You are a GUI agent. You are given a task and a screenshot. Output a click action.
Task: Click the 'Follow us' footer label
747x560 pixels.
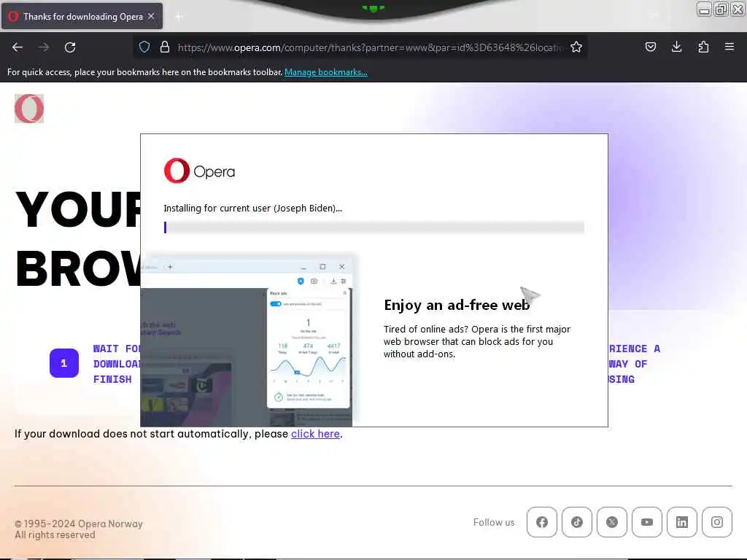click(494, 522)
